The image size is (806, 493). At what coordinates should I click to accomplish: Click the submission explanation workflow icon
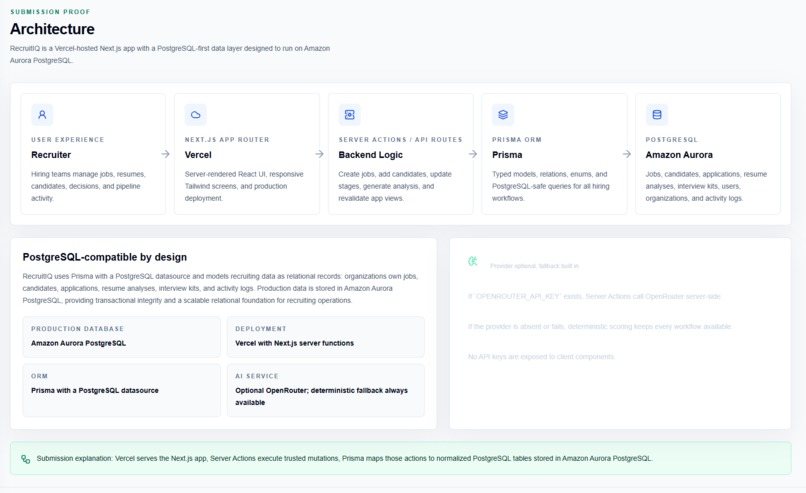pos(25,459)
